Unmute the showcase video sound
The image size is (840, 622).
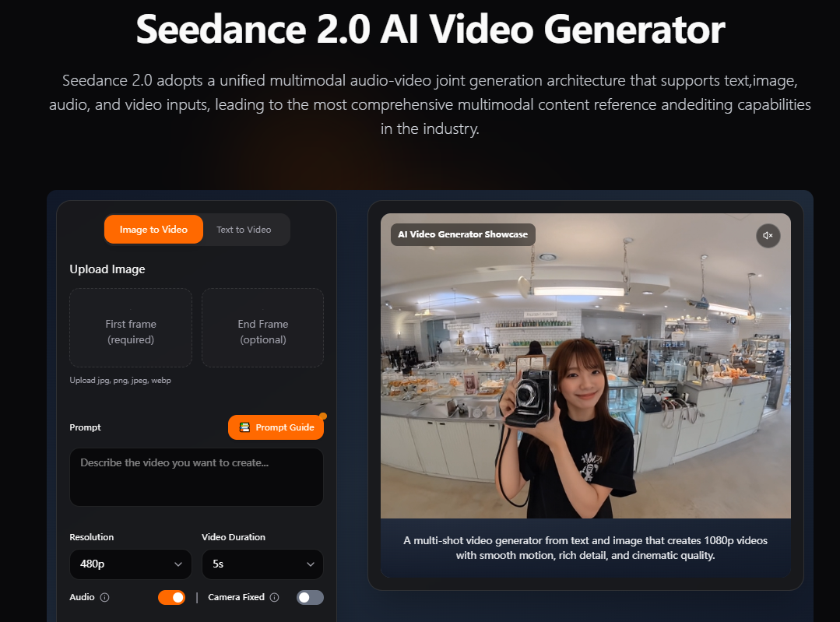point(768,236)
